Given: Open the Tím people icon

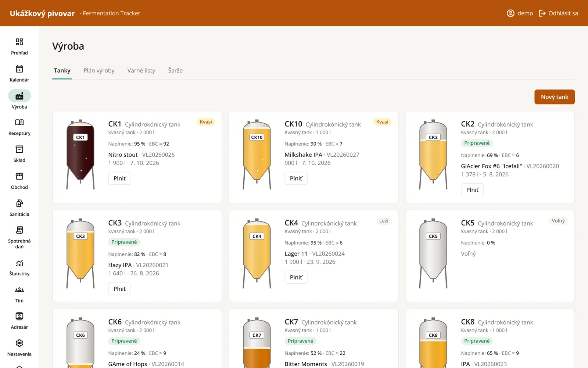Looking at the screenshot, I should coord(19,290).
